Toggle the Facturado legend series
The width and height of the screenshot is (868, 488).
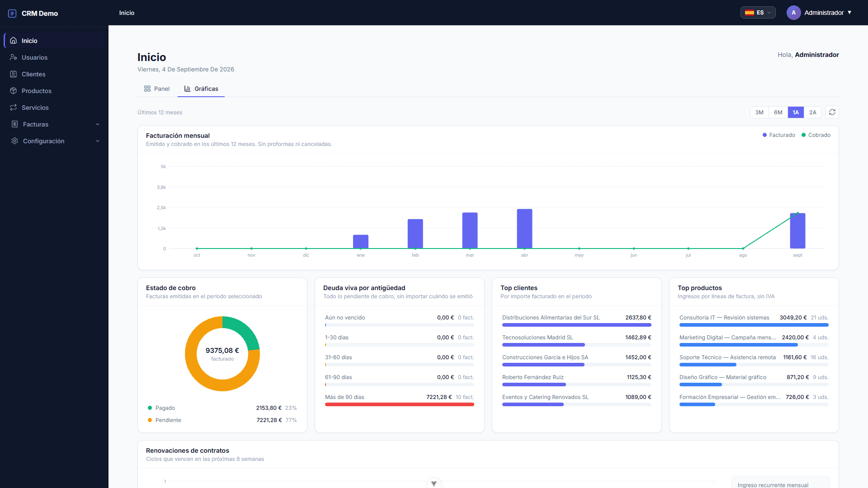(x=779, y=135)
